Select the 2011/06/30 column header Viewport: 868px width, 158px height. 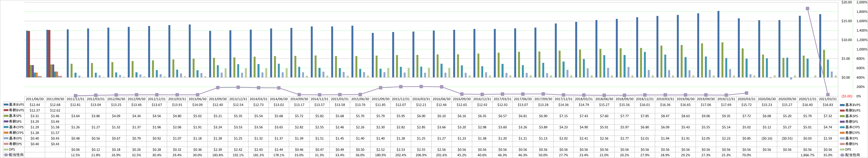(x=35, y=99)
